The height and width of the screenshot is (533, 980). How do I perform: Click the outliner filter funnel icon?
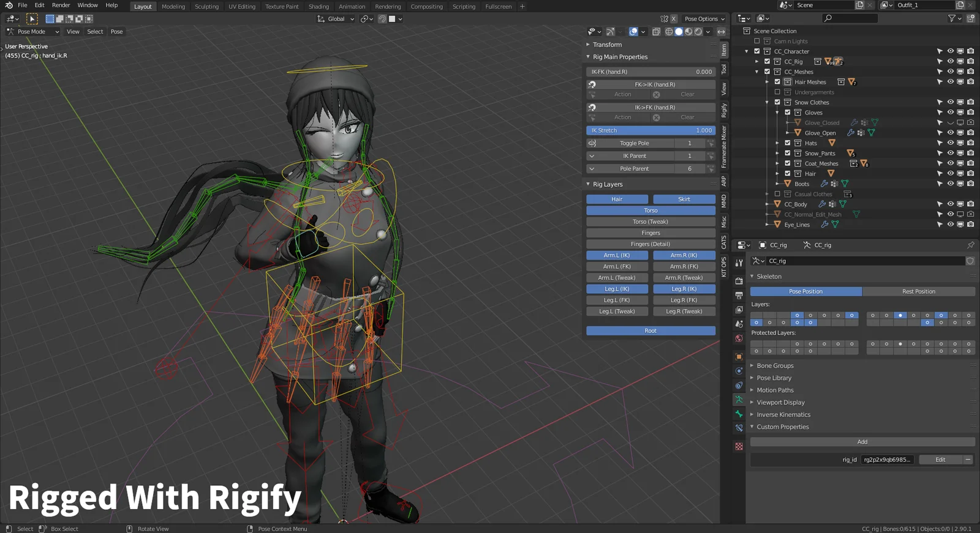click(952, 18)
